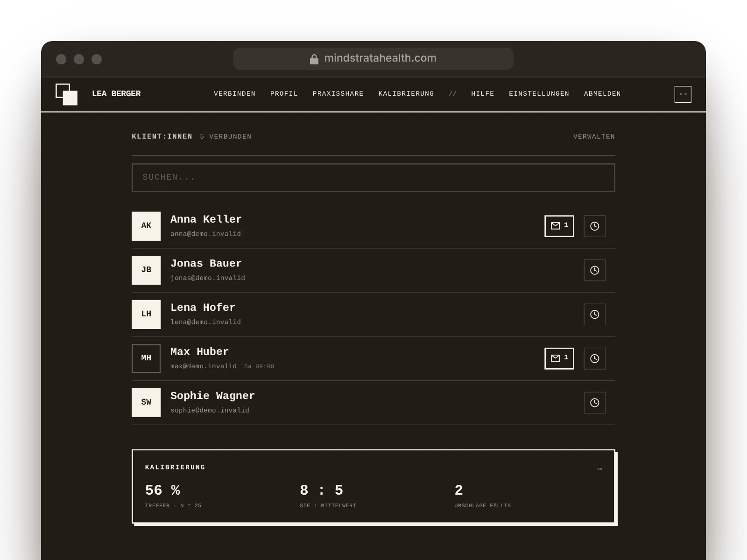Click the Verwalten link

594,137
